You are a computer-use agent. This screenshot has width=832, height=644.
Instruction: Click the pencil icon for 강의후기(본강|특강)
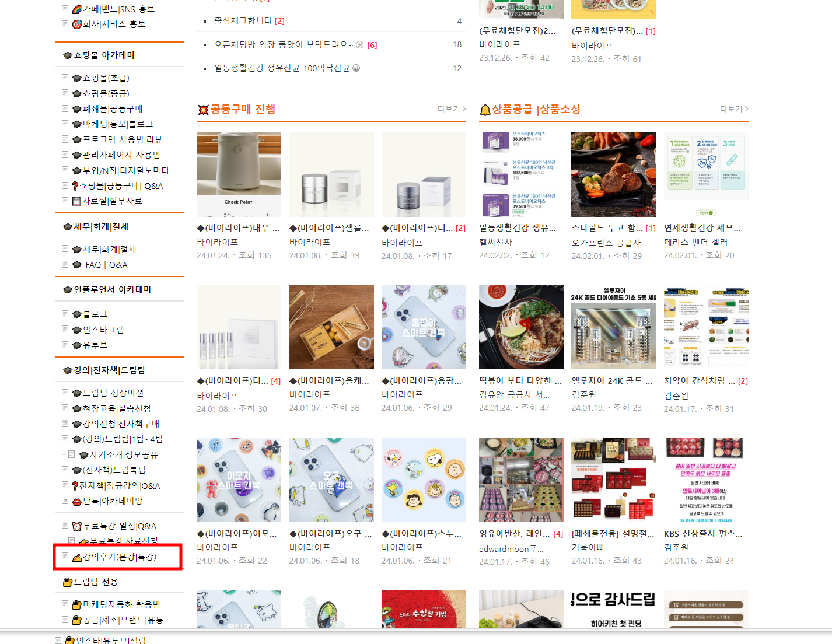[76, 558]
